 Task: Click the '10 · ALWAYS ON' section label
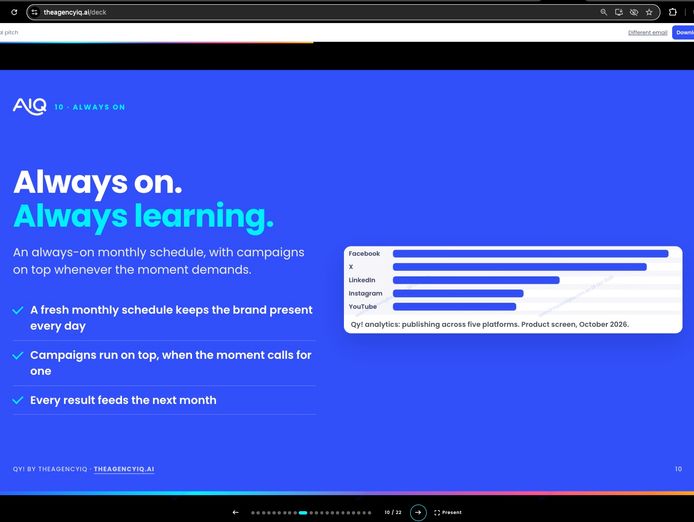tap(90, 107)
